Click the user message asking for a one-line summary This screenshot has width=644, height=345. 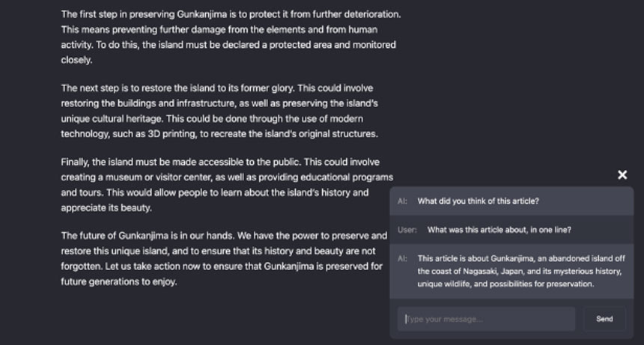point(493,230)
